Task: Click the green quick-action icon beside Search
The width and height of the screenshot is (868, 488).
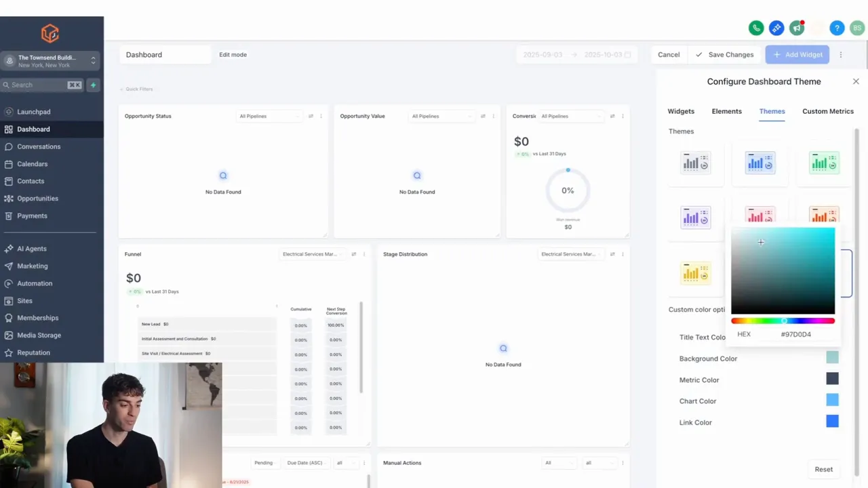Action: click(93, 85)
